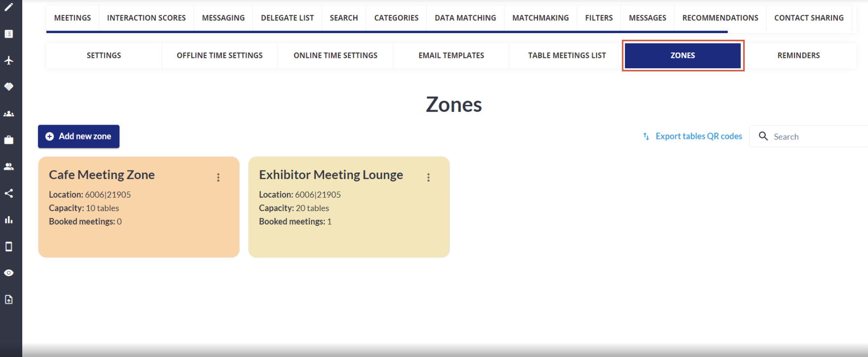Switch to the Reminders tab

point(798,55)
